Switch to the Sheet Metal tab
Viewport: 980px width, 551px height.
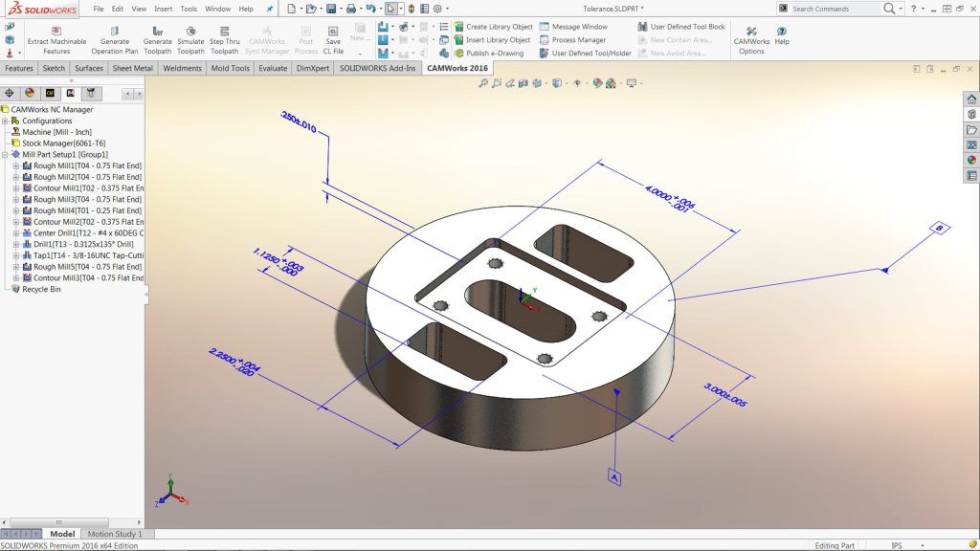point(132,69)
